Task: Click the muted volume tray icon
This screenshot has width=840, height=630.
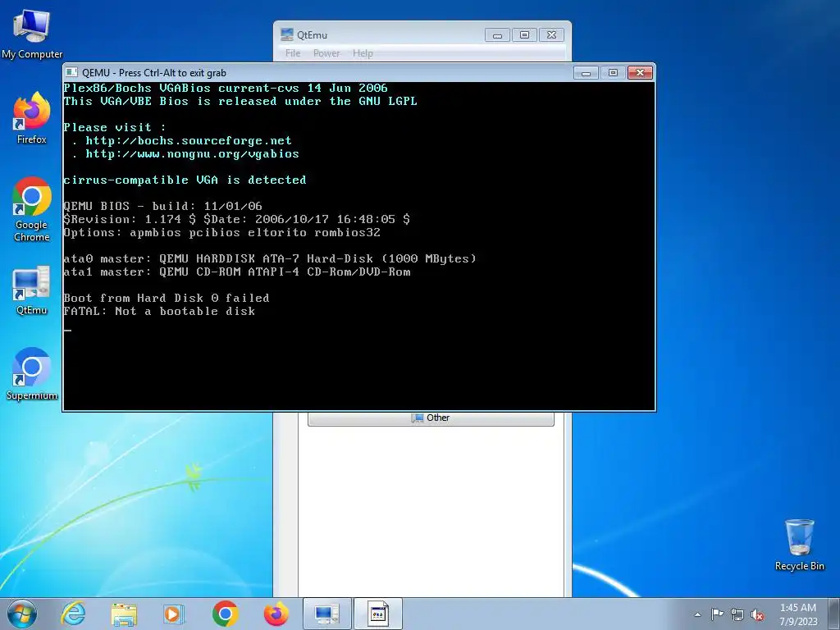Action: [x=757, y=614]
